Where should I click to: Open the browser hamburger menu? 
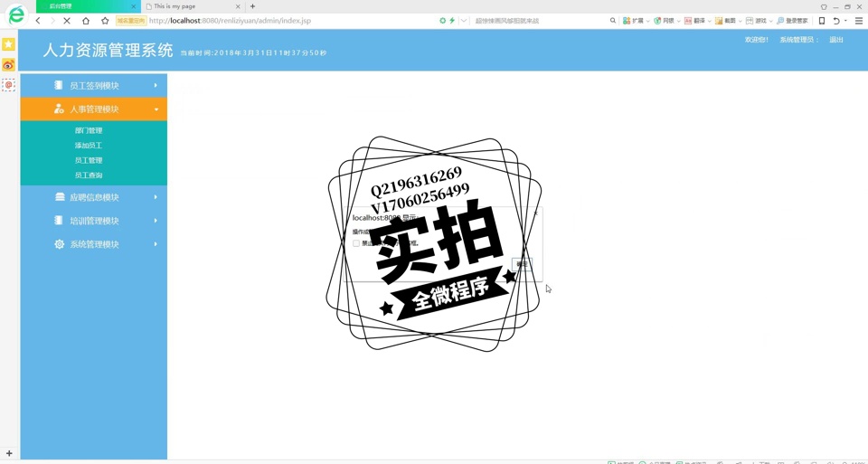(x=858, y=20)
